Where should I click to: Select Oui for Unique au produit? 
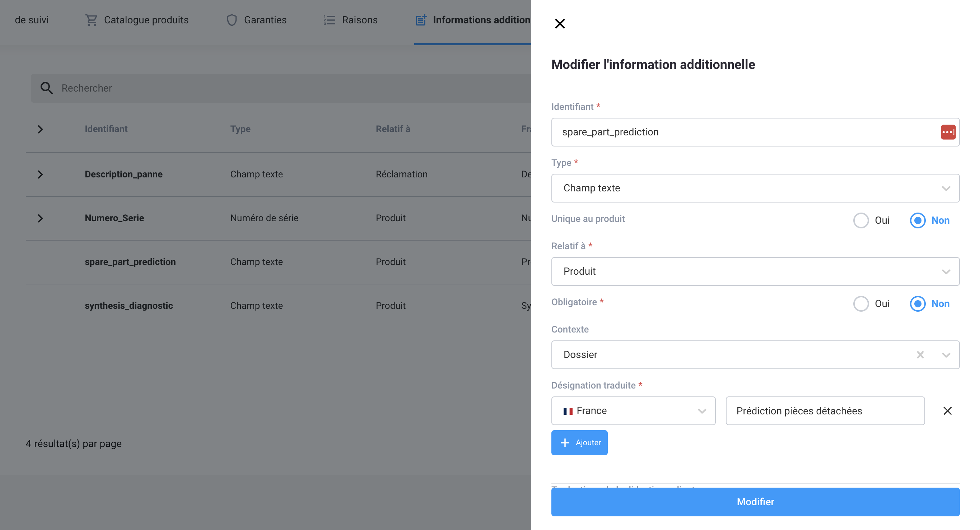[x=860, y=220]
